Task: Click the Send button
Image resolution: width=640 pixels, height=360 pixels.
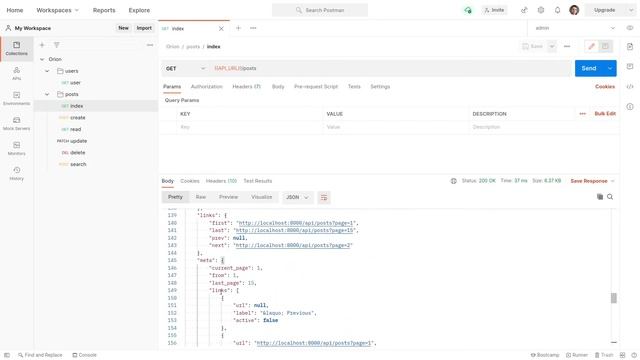Action: click(589, 69)
